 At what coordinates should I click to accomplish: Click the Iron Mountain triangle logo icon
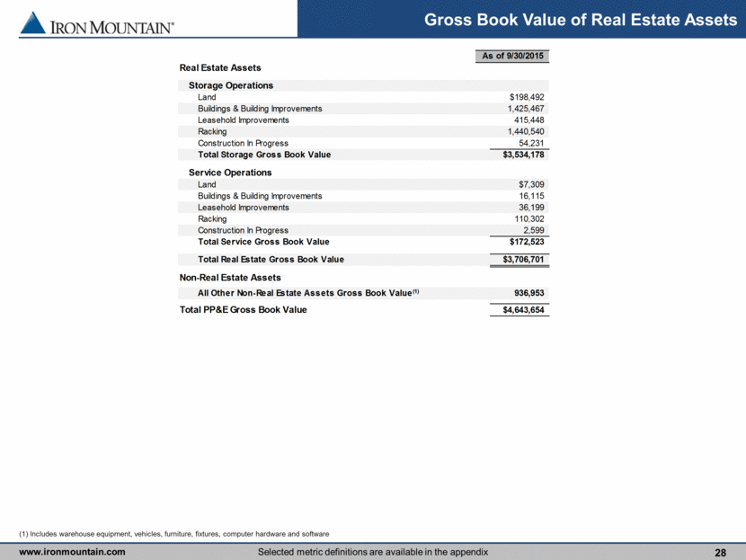[32, 24]
